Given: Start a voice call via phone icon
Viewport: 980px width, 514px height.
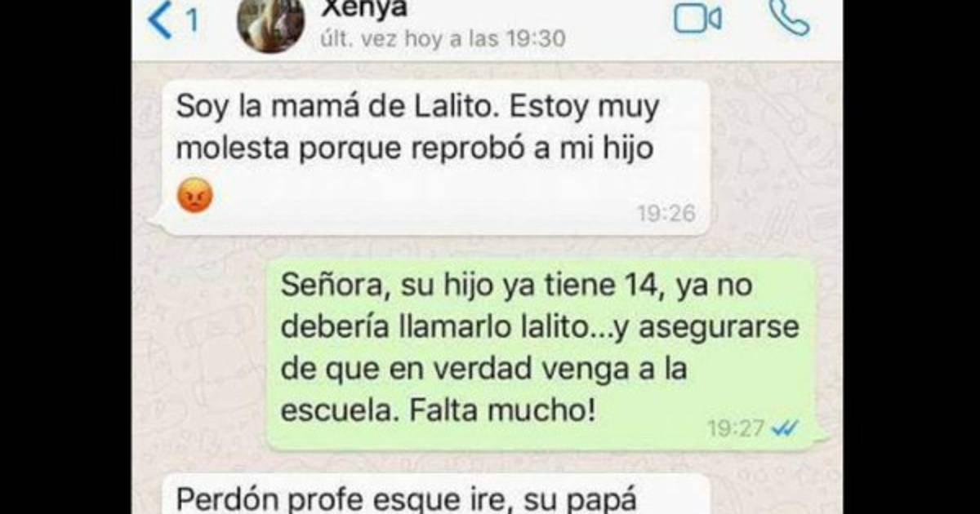Looking at the screenshot, I should point(790,18).
